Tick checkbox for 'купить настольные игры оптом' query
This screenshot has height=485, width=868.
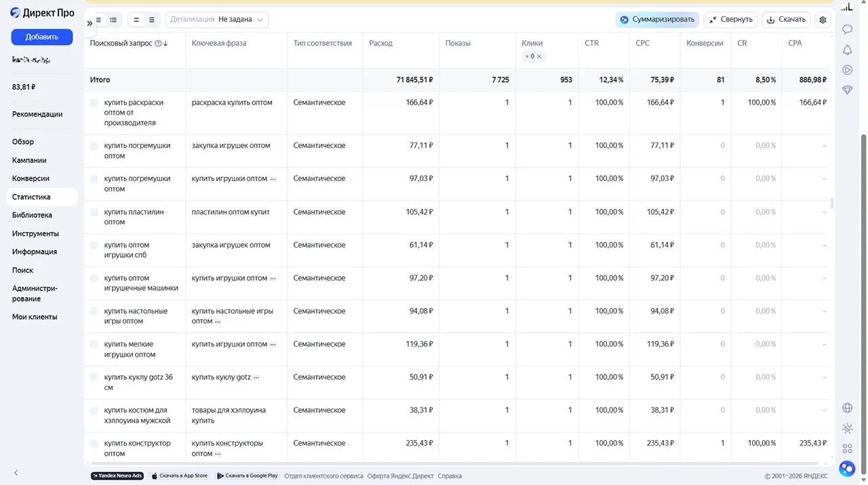94,311
